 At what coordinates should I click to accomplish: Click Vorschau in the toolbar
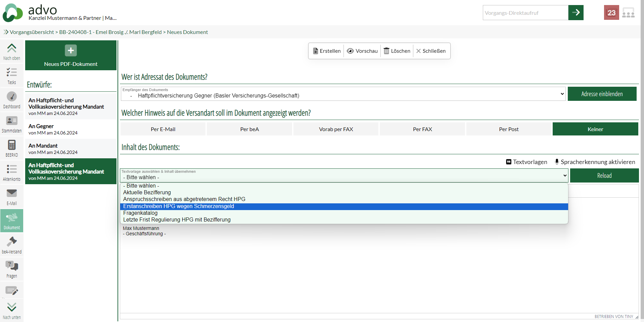point(362,51)
